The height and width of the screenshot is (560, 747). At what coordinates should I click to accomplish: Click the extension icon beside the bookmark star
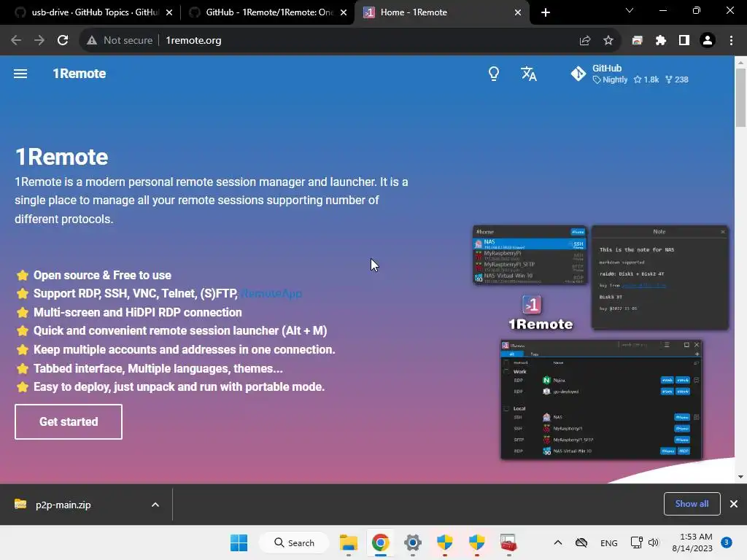[x=637, y=41]
